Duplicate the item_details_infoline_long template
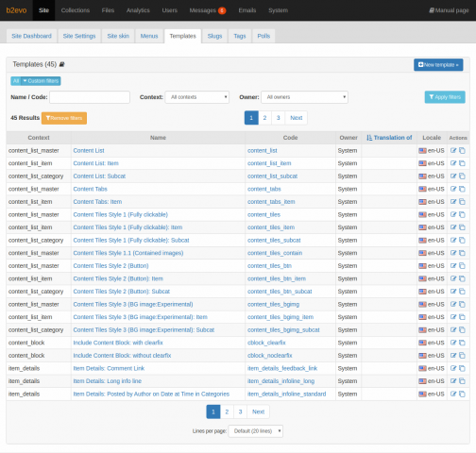 (462, 381)
